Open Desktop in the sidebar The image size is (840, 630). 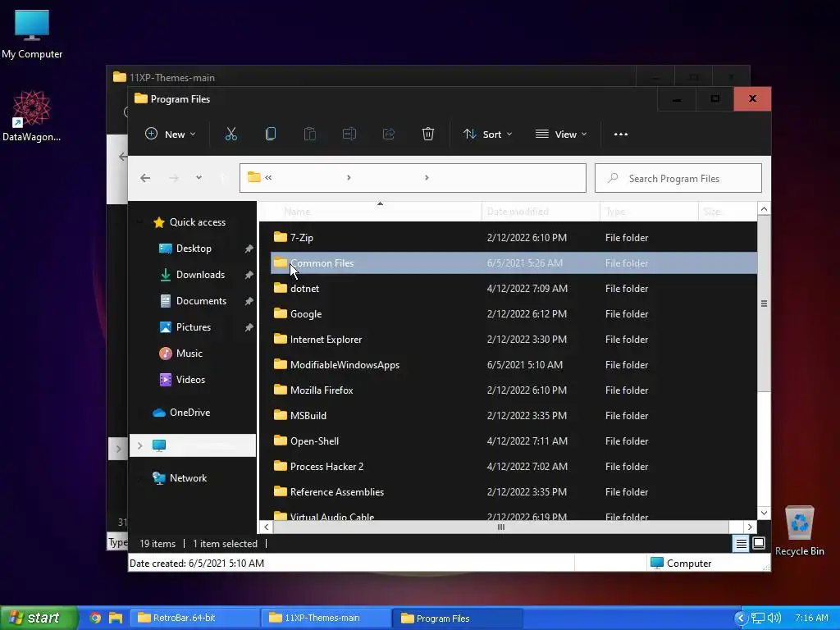point(194,249)
